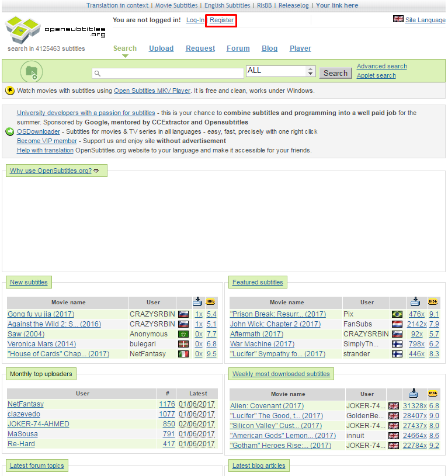Open Advanced search link

pyautogui.click(x=382, y=66)
